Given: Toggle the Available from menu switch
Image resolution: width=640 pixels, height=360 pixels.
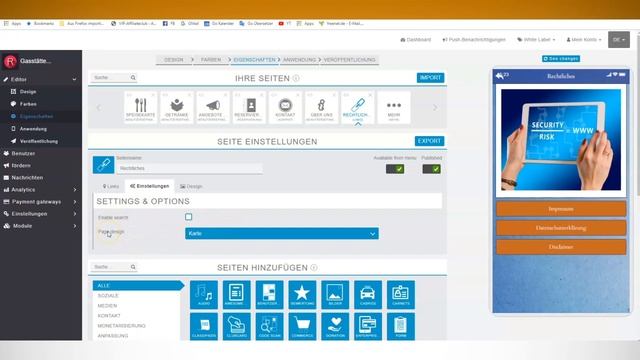Looking at the screenshot, I should click(x=395, y=169).
